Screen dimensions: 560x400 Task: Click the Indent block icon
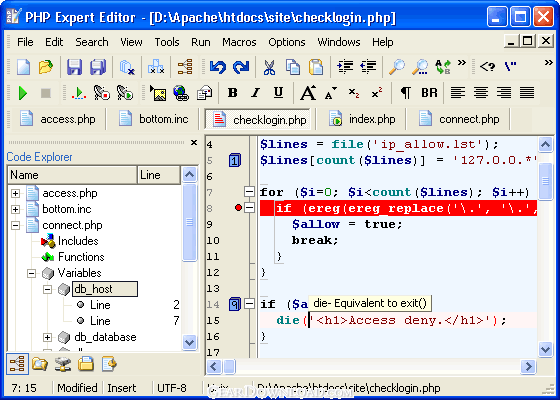click(x=345, y=67)
